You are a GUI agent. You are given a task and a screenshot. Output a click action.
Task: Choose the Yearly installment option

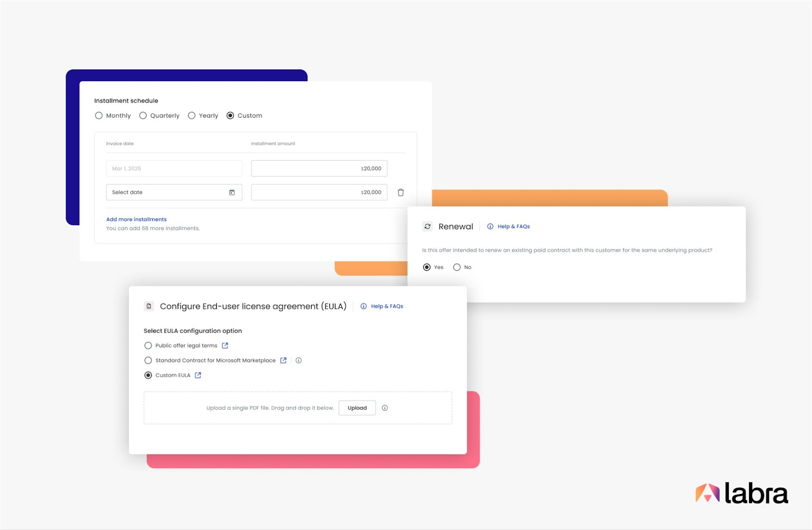[x=192, y=116]
